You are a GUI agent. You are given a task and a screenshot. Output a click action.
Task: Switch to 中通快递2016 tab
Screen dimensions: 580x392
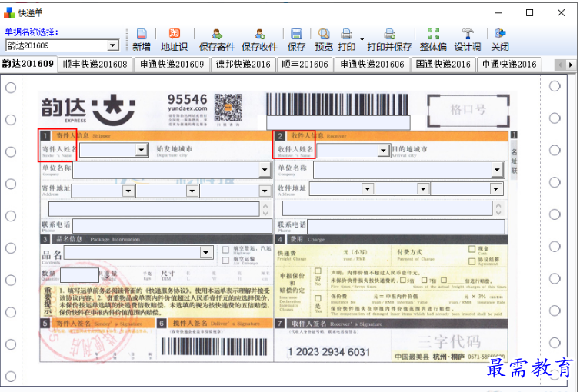[x=509, y=65]
